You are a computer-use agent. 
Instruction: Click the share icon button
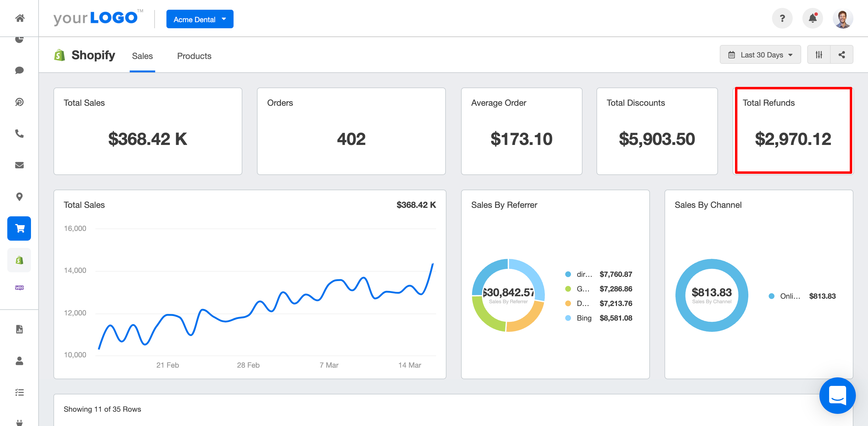841,55
